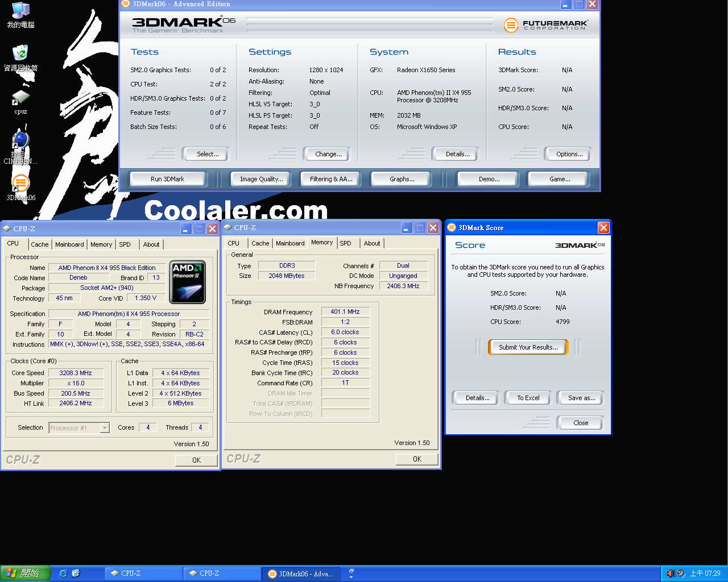Click the NB Frequency value 2406.3 MHz
The height and width of the screenshot is (582, 728).
pyautogui.click(x=403, y=286)
